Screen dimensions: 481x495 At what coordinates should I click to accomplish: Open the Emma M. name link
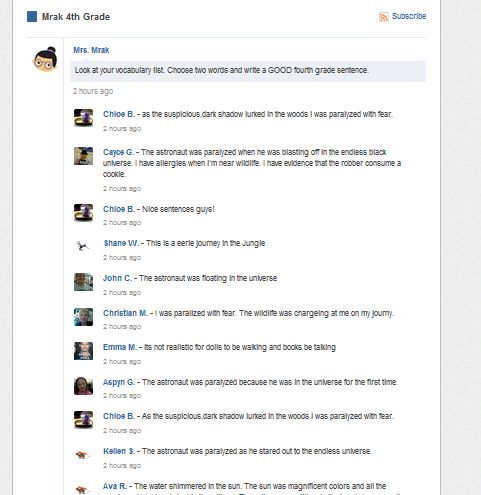120,347
